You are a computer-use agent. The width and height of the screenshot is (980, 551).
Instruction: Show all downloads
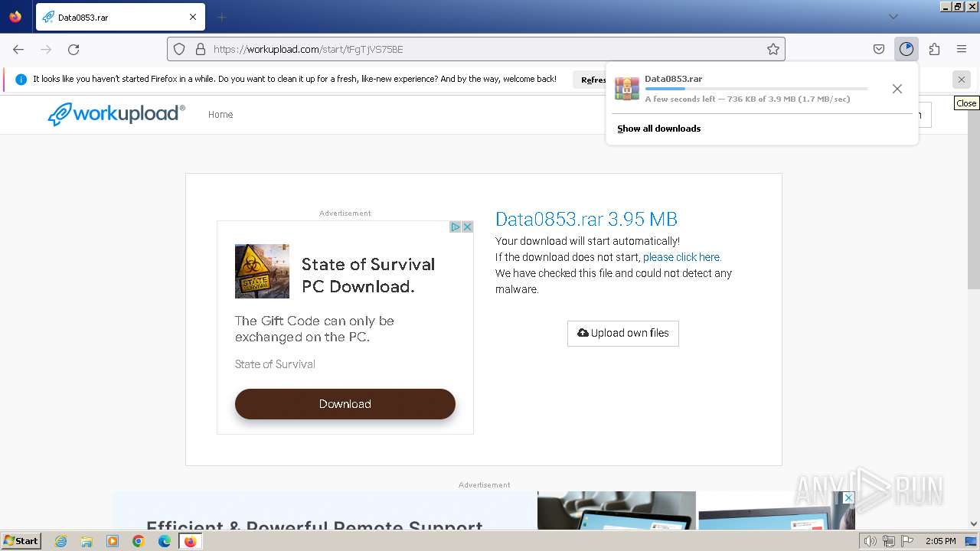pos(659,129)
